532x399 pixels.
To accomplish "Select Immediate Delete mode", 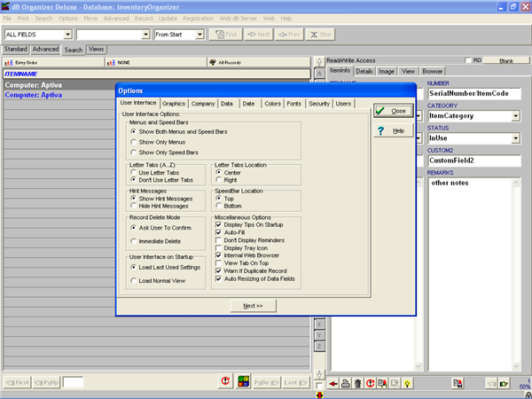I will point(134,241).
